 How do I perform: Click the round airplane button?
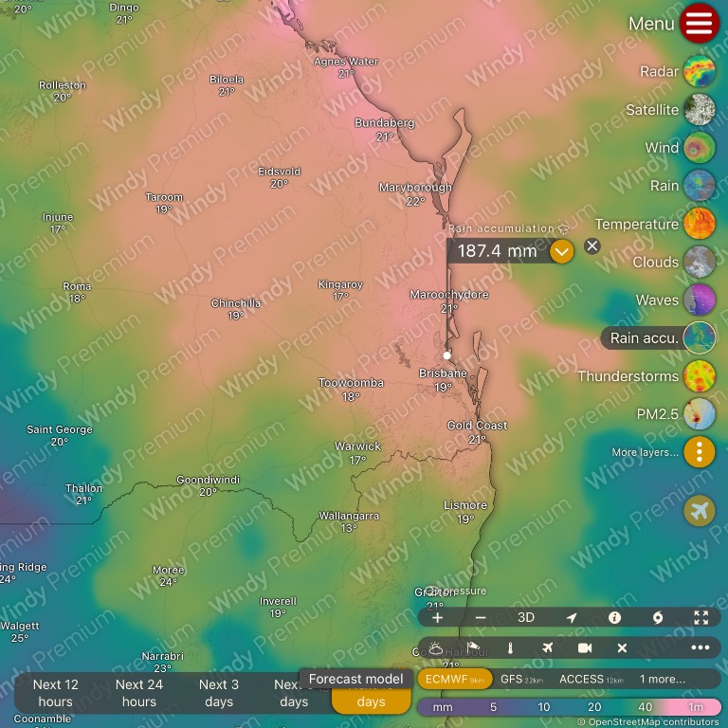700,511
